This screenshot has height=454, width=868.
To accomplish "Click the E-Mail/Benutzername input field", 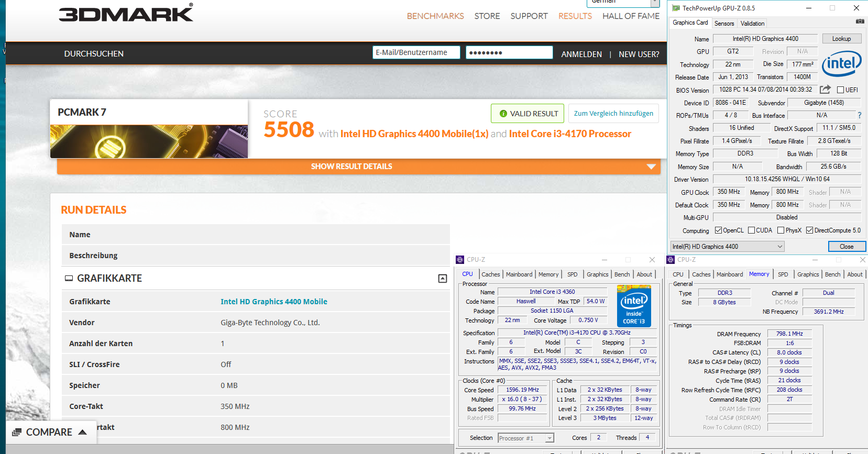I will [416, 52].
